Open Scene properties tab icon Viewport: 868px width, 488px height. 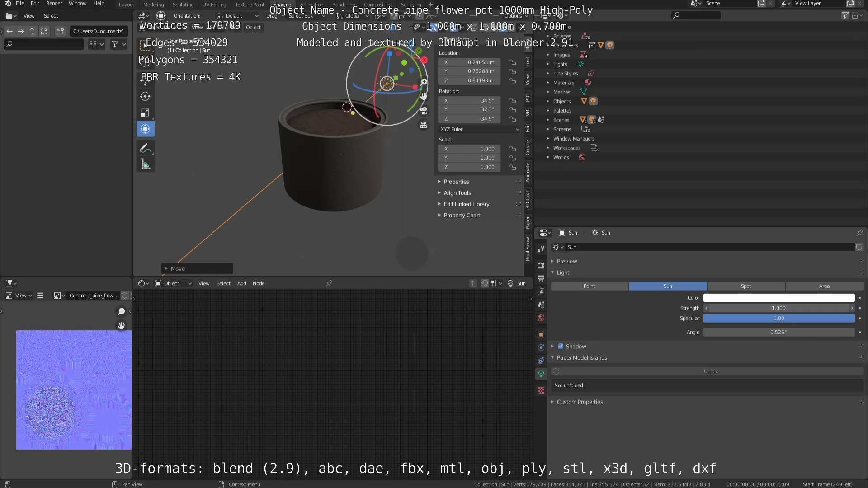tap(541, 305)
